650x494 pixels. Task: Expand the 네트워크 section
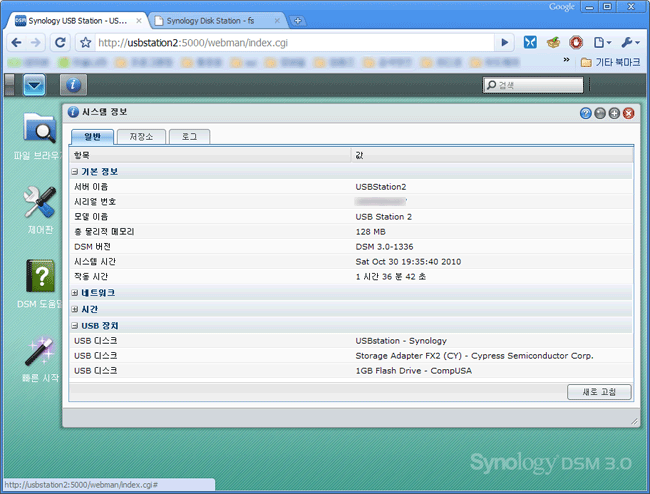pyautogui.click(x=75, y=293)
